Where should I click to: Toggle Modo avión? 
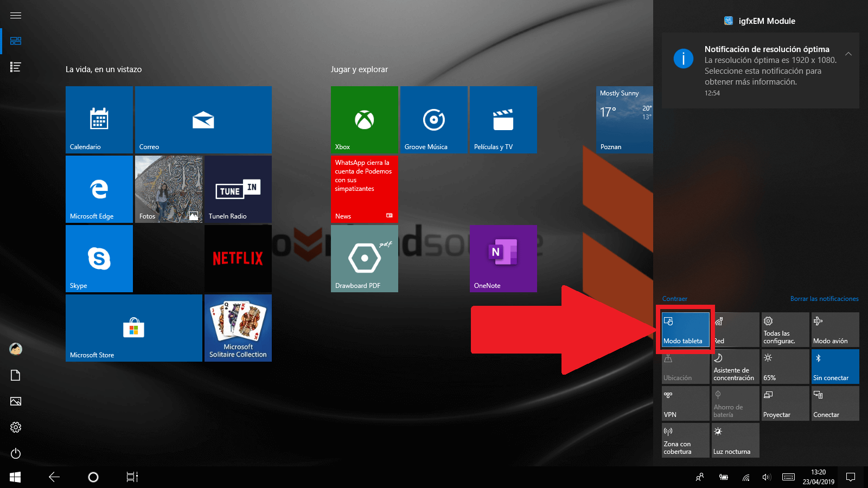click(x=835, y=330)
